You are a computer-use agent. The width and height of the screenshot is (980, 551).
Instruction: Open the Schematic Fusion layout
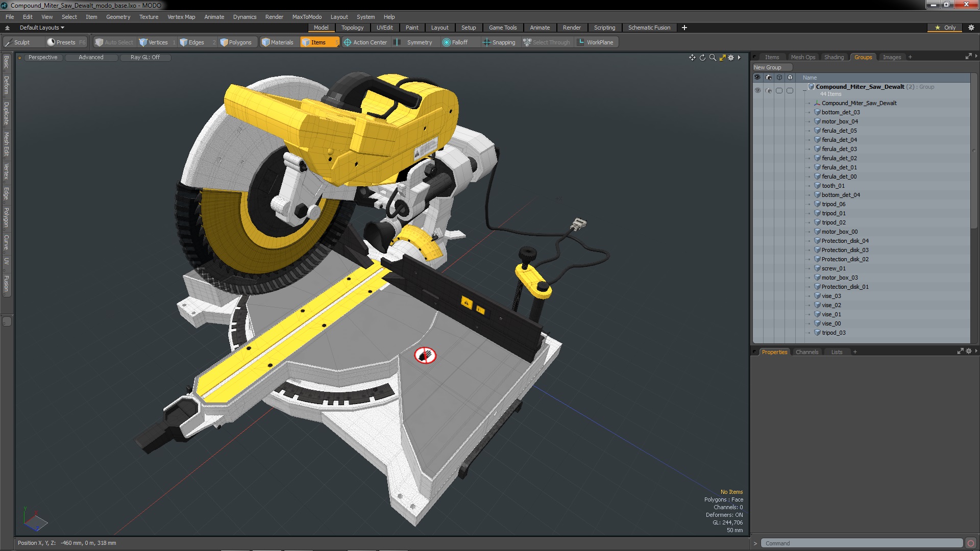(x=649, y=28)
